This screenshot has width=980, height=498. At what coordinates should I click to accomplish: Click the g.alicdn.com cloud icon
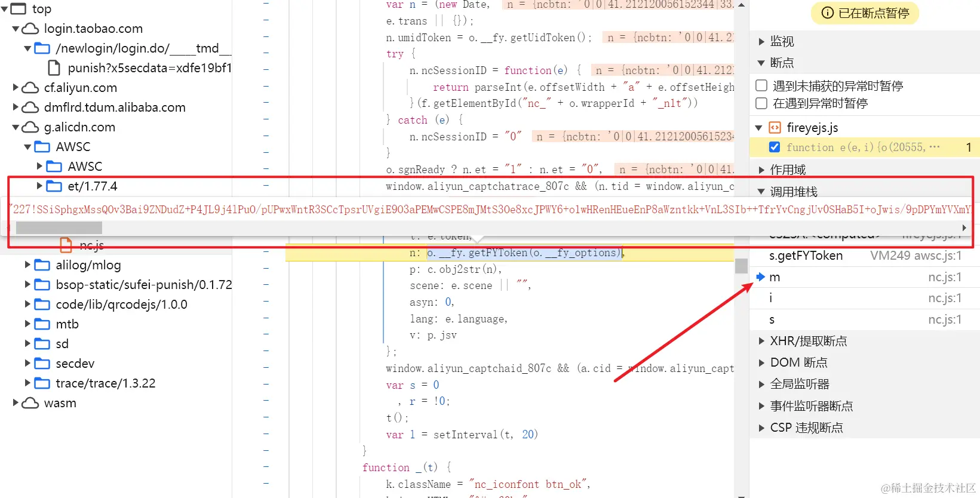coord(30,127)
